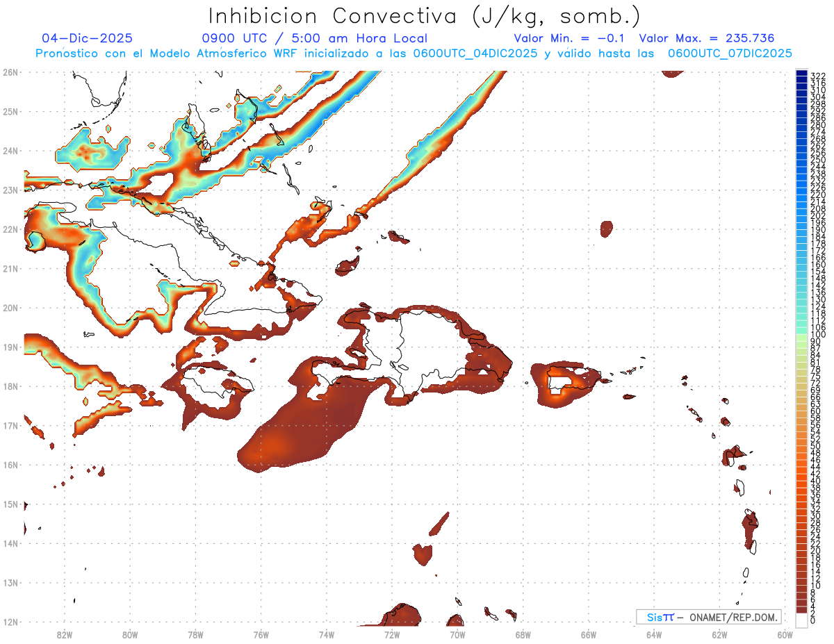Click the 21N latitude label
The height and width of the screenshot is (644, 834).
[x=10, y=268]
